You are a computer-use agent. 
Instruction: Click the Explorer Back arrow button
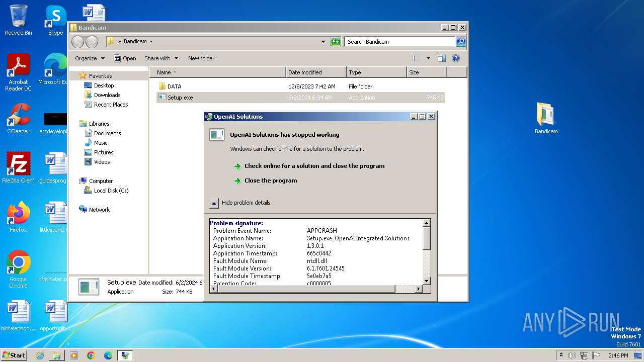pyautogui.click(x=78, y=42)
